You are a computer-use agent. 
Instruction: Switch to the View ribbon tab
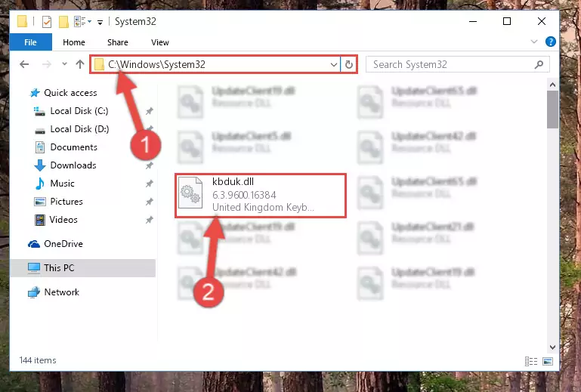click(x=160, y=42)
